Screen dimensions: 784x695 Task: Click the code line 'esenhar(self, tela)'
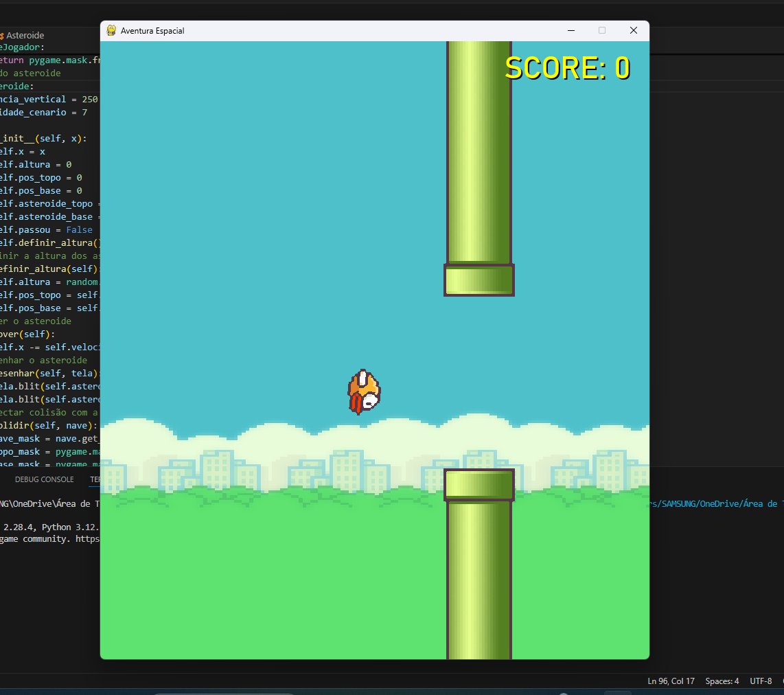point(49,373)
